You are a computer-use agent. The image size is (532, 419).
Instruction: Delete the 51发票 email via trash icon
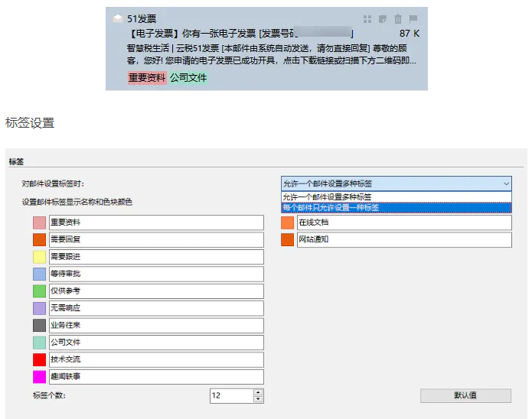[397, 19]
